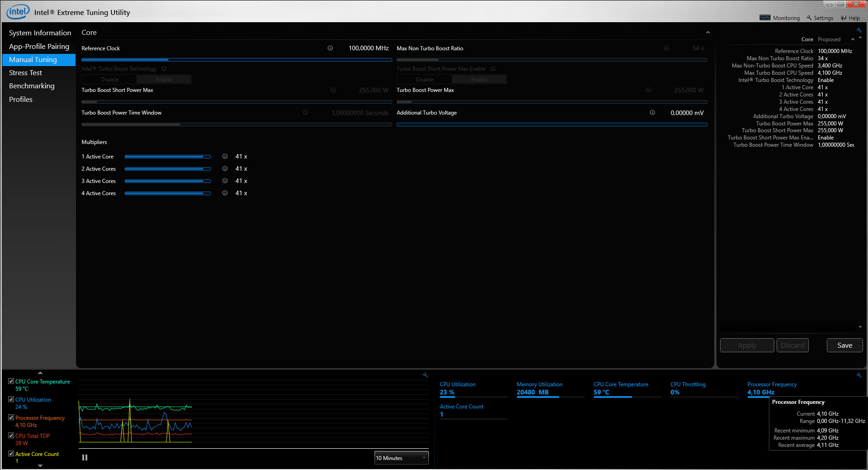The height and width of the screenshot is (470, 868).
Task: Click the CPU Core Temperature monitor tile
Action: point(627,389)
